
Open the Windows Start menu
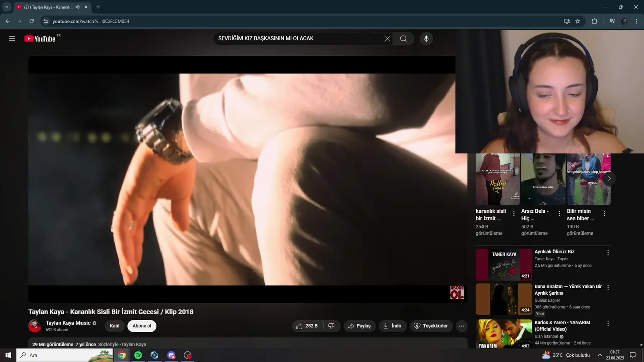coord(8,355)
